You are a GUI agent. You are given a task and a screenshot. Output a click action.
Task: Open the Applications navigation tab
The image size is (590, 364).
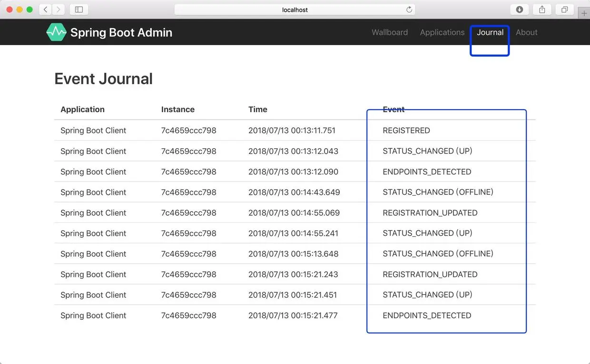pyautogui.click(x=442, y=32)
